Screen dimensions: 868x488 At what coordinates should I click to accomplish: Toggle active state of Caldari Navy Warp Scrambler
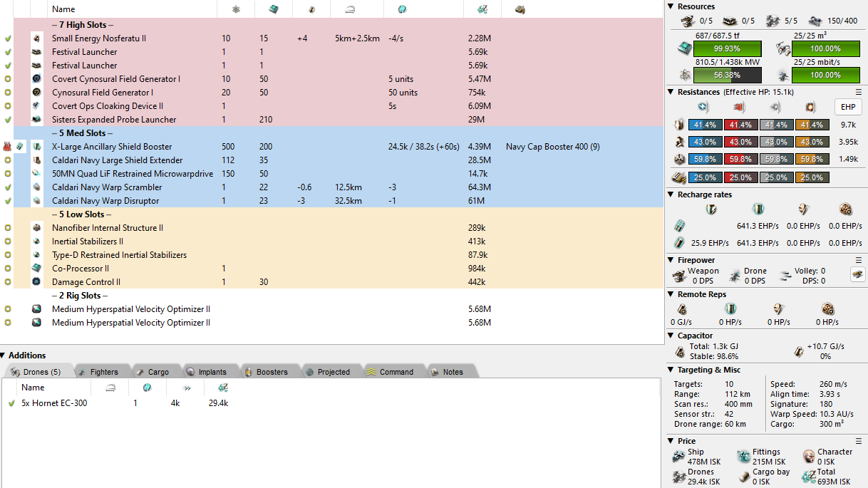[x=8, y=187]
